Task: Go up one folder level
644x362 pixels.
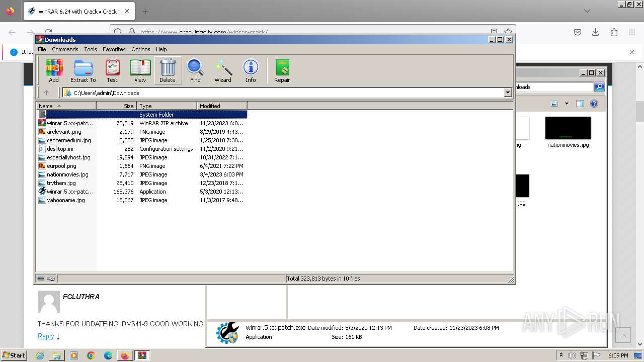Action: [46, 93]
